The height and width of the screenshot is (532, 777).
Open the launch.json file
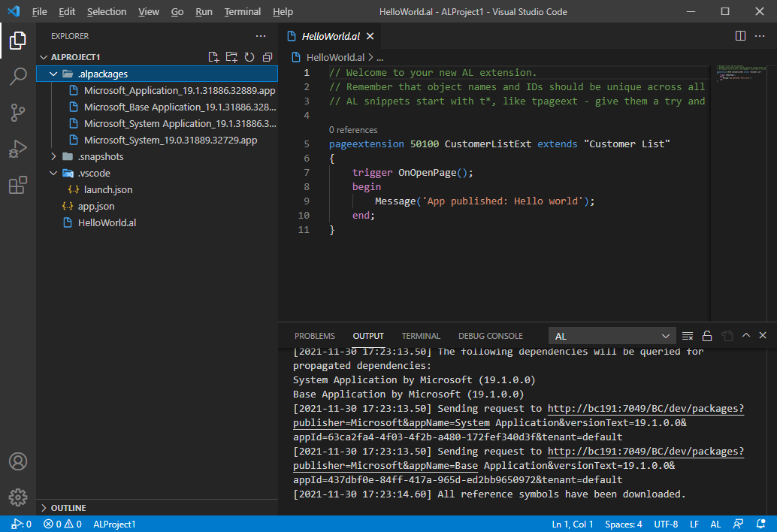tap(107, 189)
